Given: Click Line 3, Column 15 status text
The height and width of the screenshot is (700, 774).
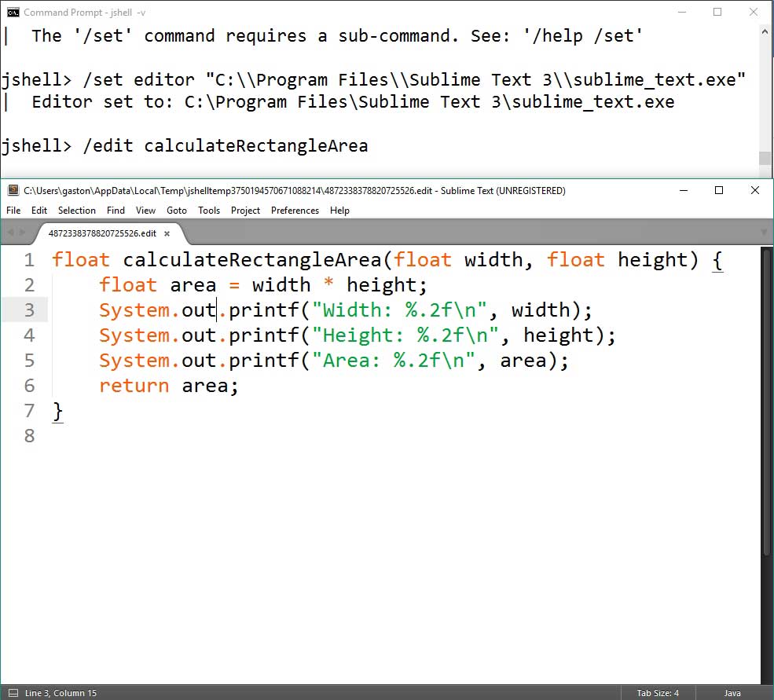Looking at the screenshot, I should coord(61,693).
